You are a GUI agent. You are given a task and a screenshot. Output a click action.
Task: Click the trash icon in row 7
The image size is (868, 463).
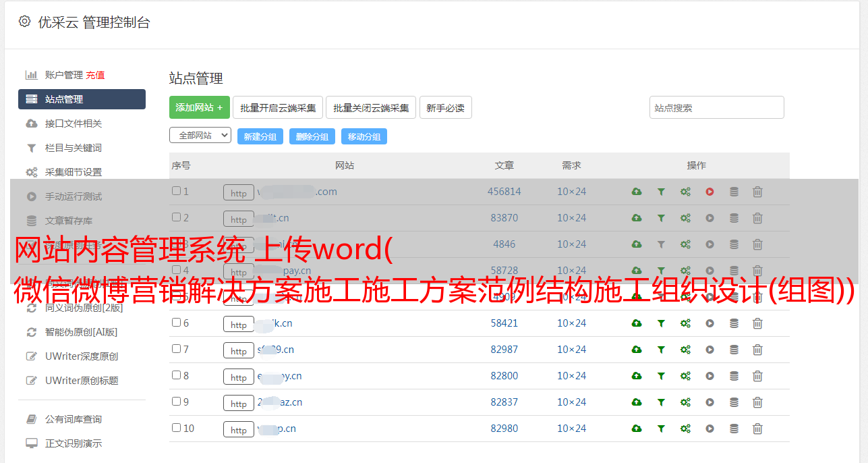coord(757,350)
